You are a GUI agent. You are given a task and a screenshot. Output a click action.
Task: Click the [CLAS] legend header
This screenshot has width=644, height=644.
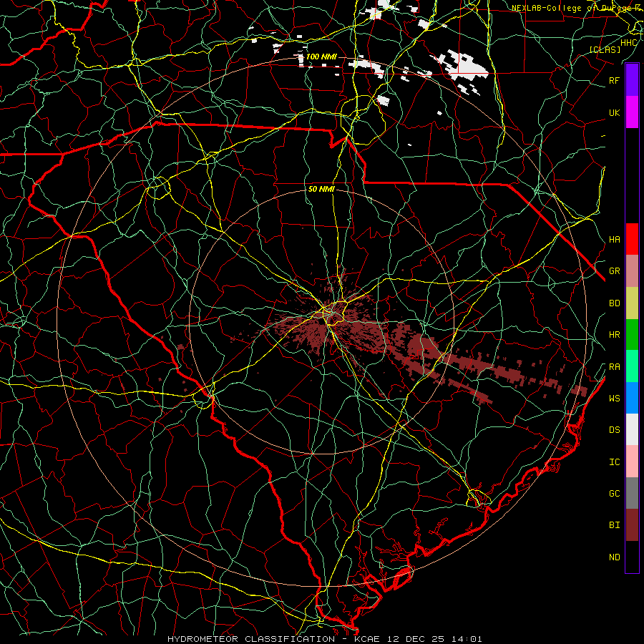point(605,49)
